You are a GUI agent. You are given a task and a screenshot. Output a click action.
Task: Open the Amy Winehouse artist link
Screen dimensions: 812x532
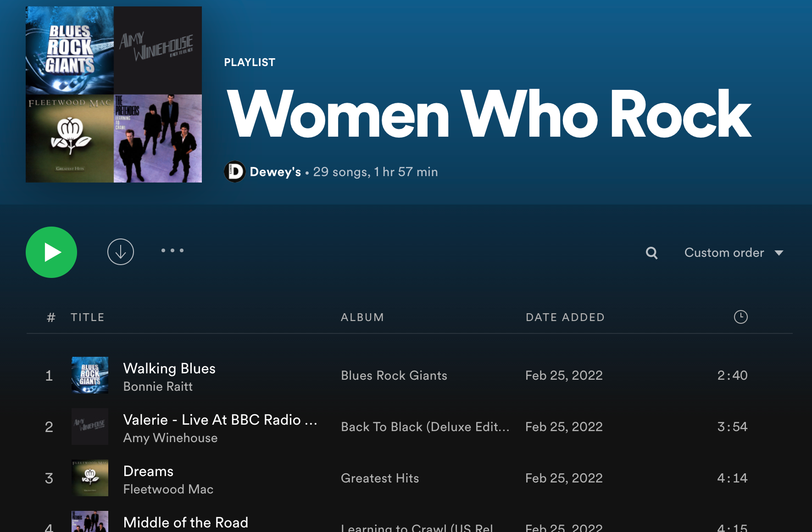[170, 438]
